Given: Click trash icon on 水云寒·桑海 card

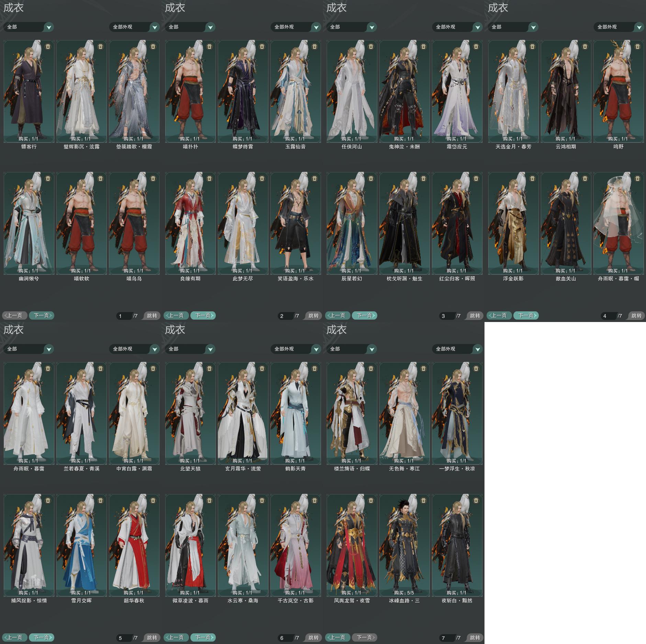Looking at the screenshot, I should (262, 500).
